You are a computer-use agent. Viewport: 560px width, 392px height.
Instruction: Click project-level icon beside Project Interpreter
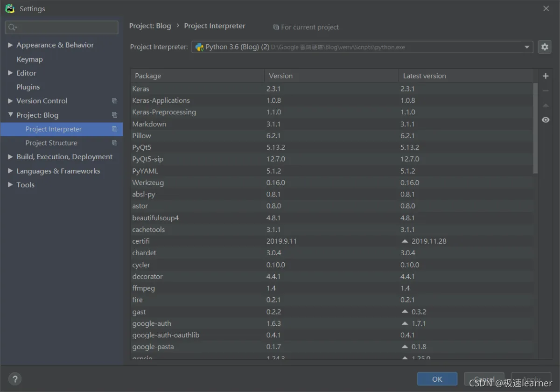pos(114,129)
